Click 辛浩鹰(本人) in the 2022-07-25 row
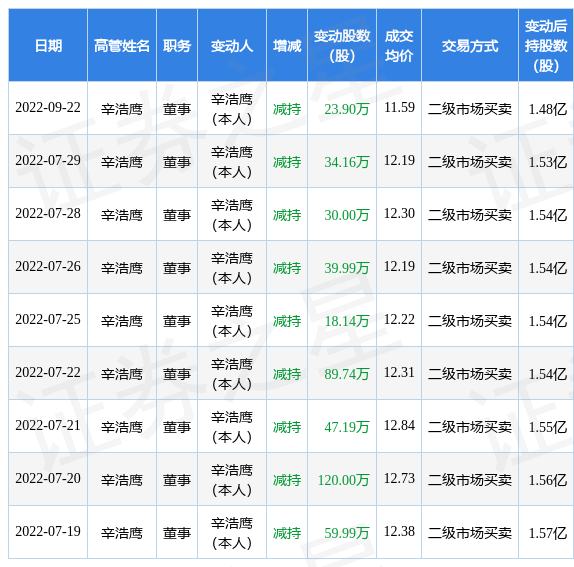Screen dimensions: 574x567 (x=232, y=321)
